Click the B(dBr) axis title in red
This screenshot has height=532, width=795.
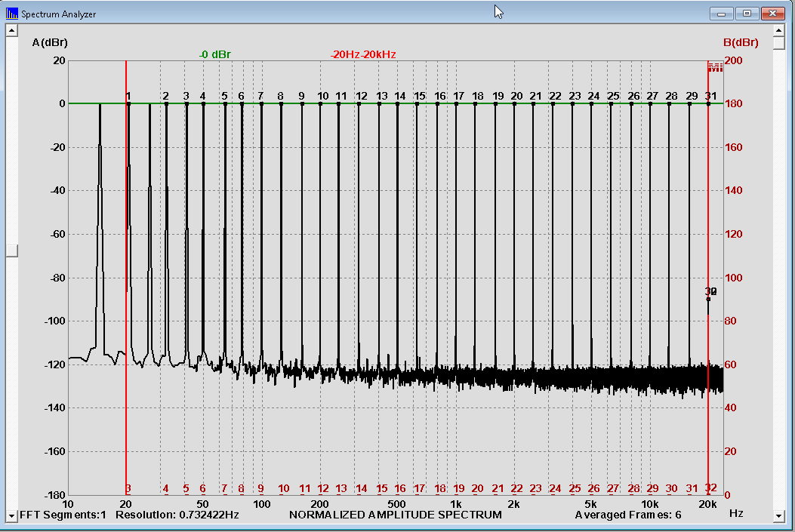(741, 42)
